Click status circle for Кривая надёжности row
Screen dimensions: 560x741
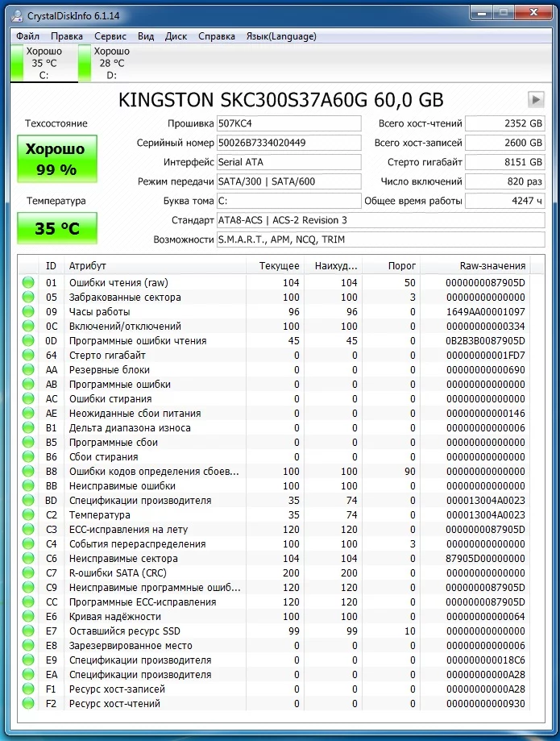tap(28, 616)
